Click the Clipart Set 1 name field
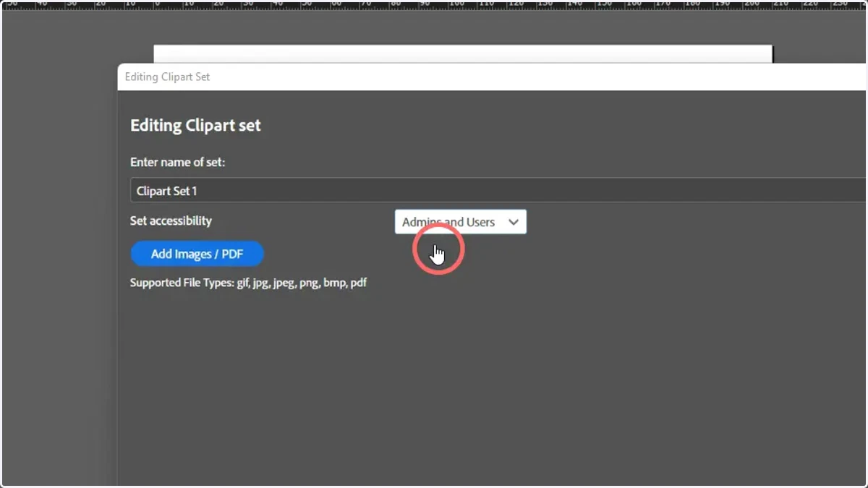 (x=498, y=191)
